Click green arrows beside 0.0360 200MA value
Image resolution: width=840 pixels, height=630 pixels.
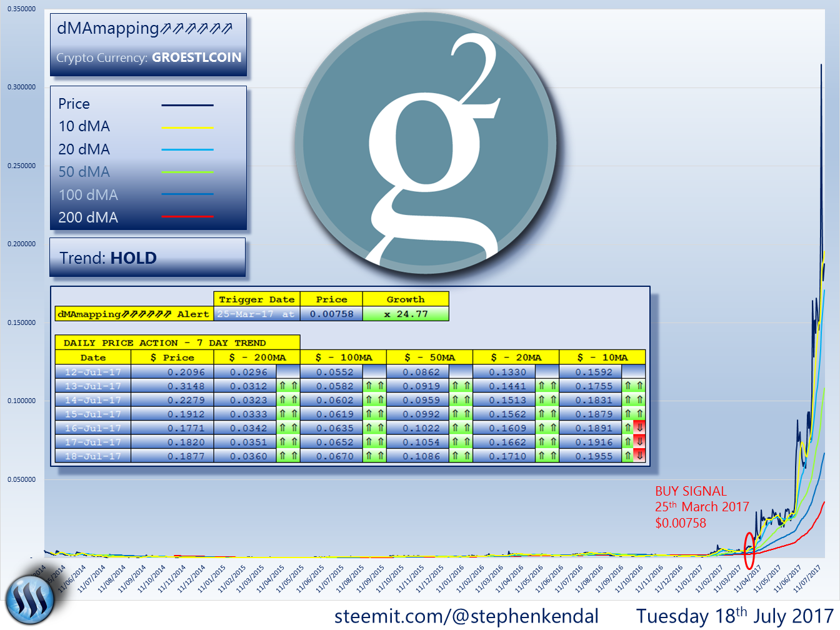click(288, 456)
